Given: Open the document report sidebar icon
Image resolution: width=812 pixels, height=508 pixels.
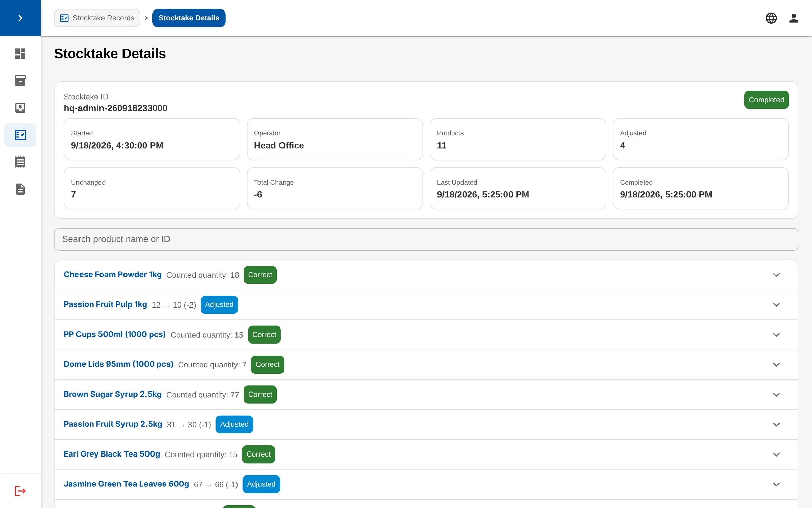Looking at the screenshot, I should 20,189.
